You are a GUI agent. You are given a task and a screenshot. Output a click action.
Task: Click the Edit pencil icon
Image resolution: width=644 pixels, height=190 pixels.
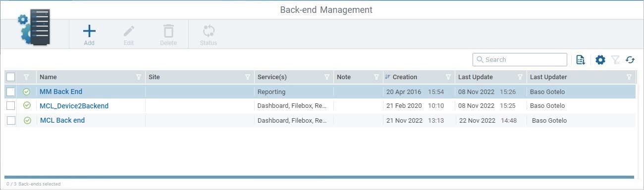[x=129, y=32]
